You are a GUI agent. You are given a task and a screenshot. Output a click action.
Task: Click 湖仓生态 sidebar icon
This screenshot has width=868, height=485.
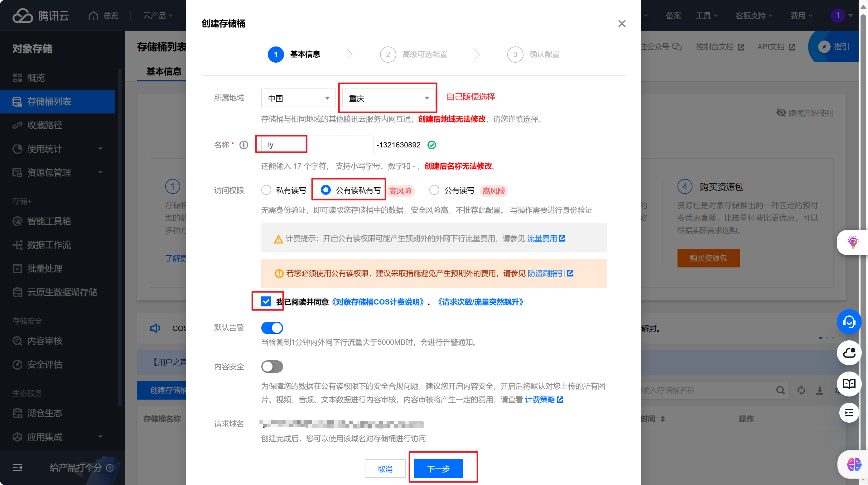pos(17,413)
